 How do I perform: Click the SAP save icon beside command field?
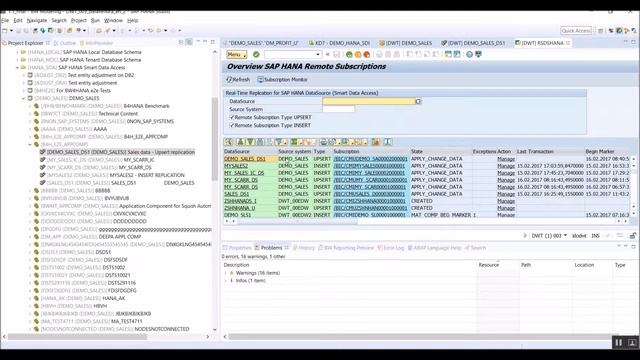[x=336, y=54]
